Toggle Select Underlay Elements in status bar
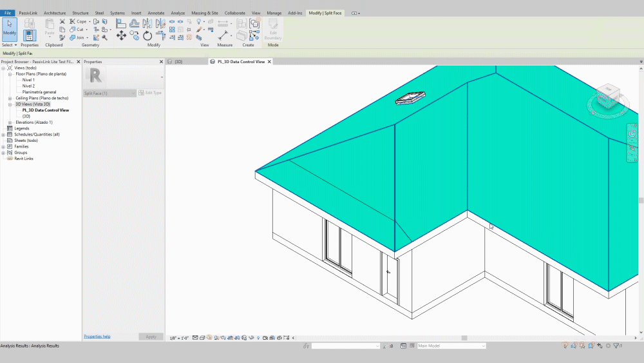644x363 pixels. pyautogui.click(x=574, y=346)
